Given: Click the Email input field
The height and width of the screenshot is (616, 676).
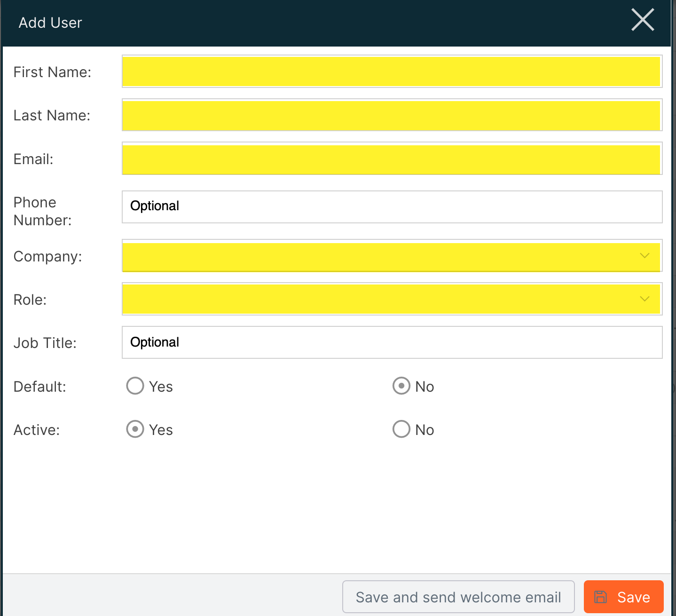Looking at the screenshot, I should point(392,158).
